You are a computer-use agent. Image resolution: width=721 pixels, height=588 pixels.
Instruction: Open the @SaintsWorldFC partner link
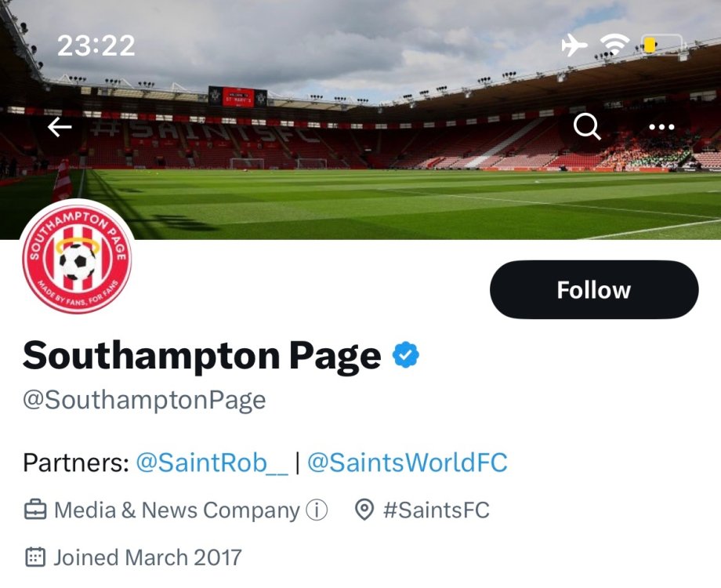[x=407, y=463]
